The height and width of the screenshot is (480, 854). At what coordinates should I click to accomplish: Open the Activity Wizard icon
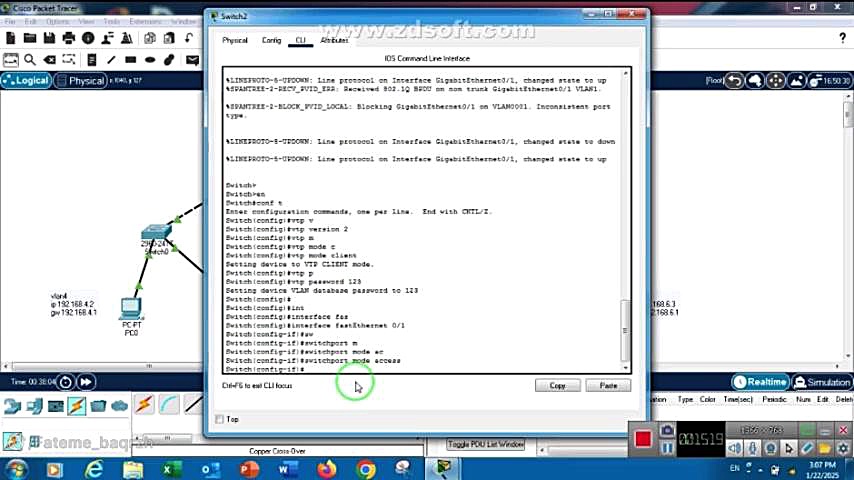point(127,38)
